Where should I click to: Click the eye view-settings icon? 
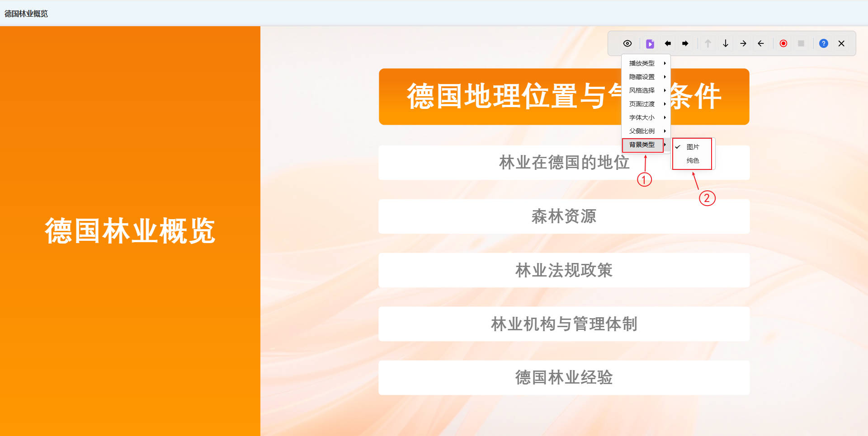point(627,43)
